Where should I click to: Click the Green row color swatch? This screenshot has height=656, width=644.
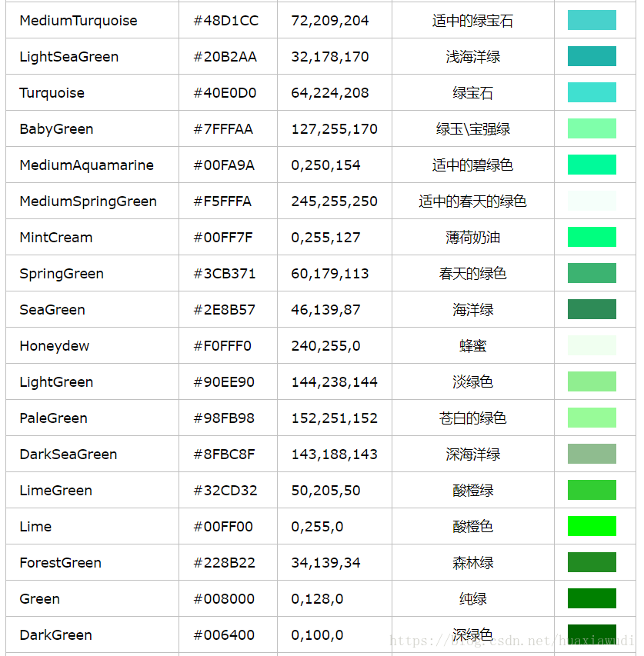point(592,598)
